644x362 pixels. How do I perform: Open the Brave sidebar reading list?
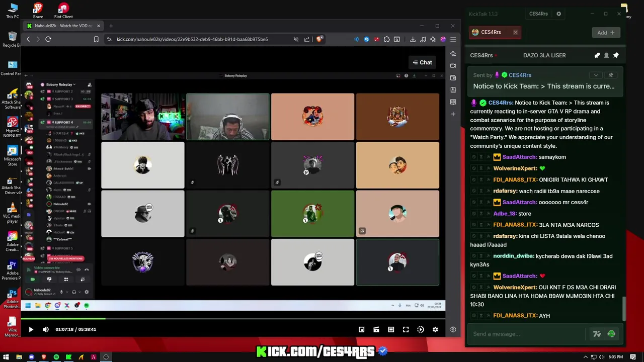pyautogui.click(x=453, y=102)
